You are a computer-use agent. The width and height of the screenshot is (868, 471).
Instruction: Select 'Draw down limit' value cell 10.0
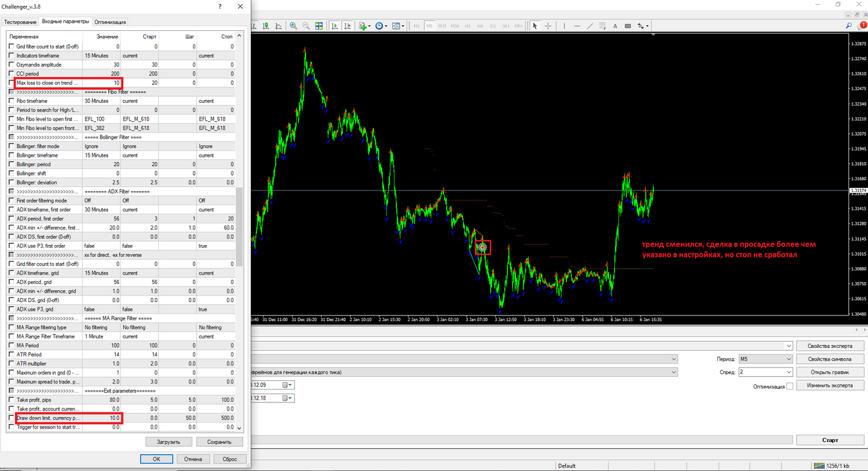102,418
